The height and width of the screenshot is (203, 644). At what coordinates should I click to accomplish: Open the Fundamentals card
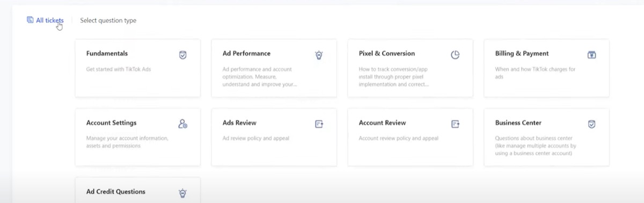pos(138,68)
